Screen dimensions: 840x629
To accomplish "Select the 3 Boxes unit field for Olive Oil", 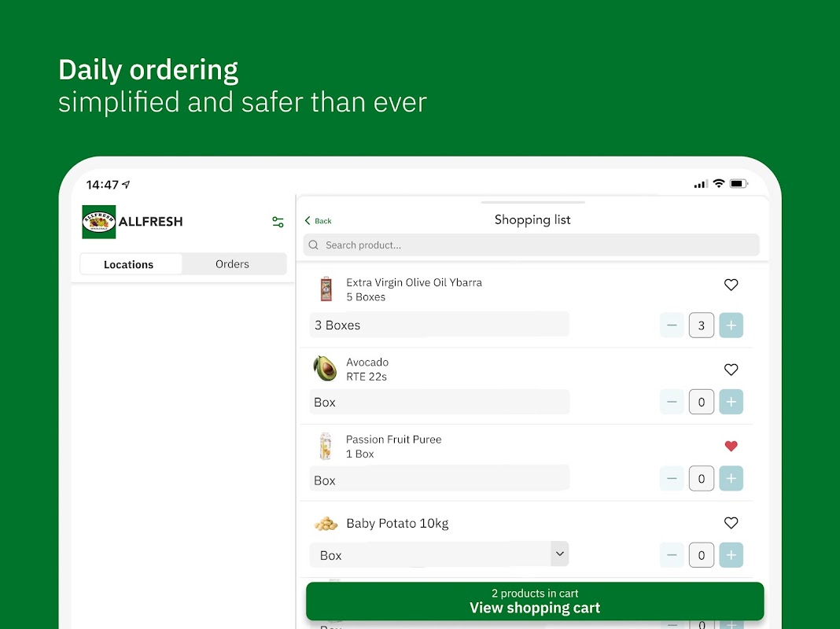I will tap(439, 325).
